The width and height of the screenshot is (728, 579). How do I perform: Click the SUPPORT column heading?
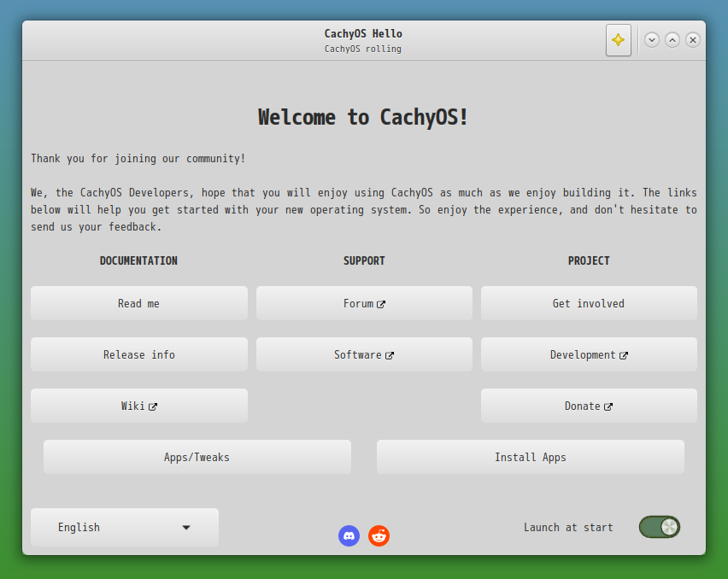(364, 260)
